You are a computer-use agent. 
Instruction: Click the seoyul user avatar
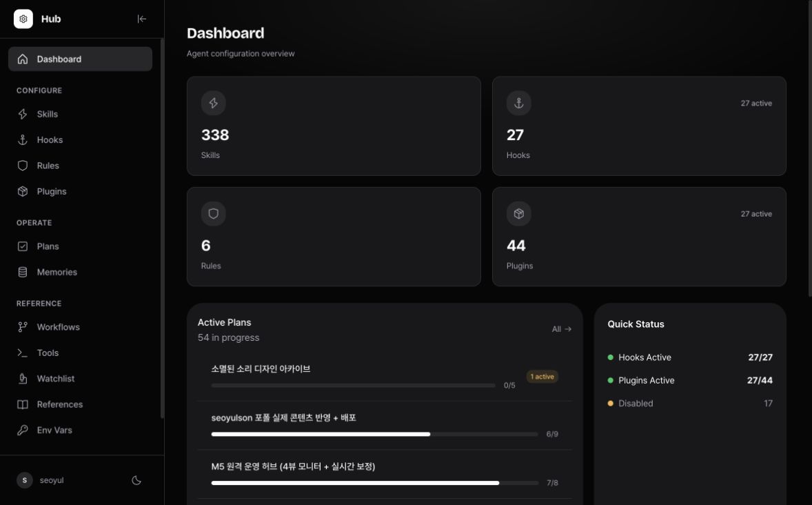coord(24,480)
